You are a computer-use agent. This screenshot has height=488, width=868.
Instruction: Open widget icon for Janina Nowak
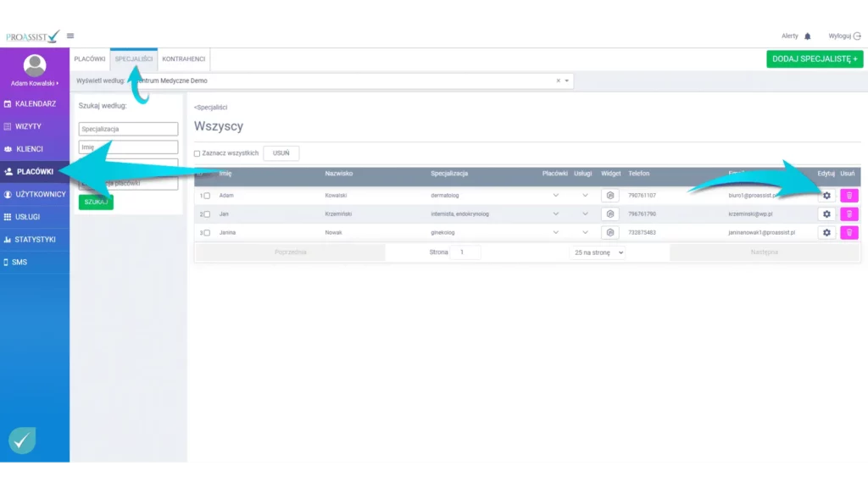click(x=609, y=232)
